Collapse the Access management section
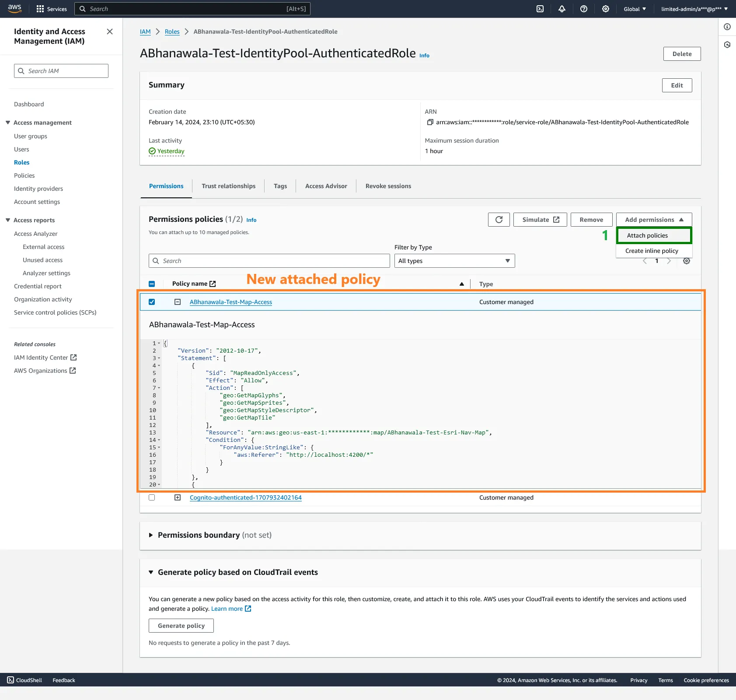The image size is (736, 700). click(8, 122)
